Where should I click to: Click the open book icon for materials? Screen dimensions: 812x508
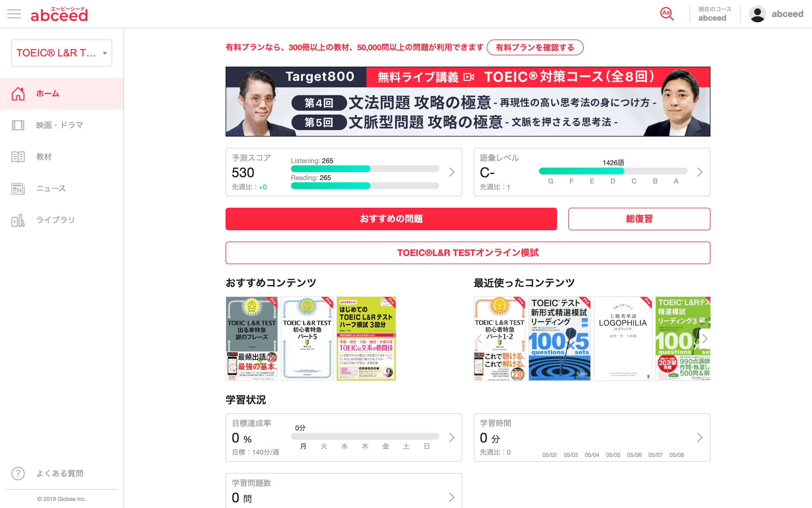click(x=18, y=157)
